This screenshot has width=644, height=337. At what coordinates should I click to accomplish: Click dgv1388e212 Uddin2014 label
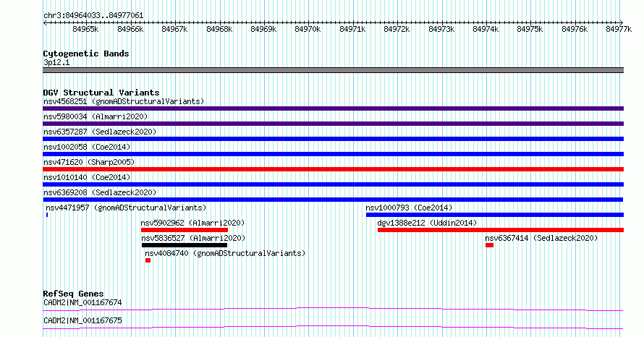(427, 223)
